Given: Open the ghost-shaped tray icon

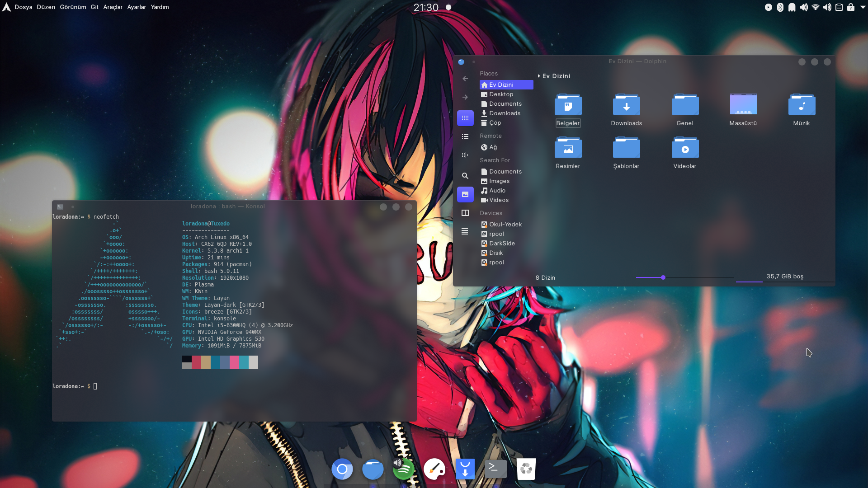Looking at the screenshot, I should tap(792, 7).
